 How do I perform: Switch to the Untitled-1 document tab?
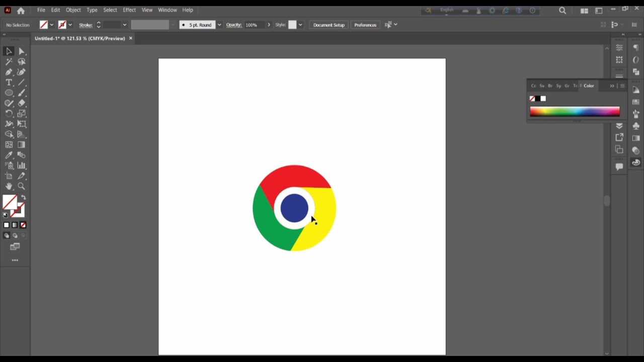click(x=79, y=38)
